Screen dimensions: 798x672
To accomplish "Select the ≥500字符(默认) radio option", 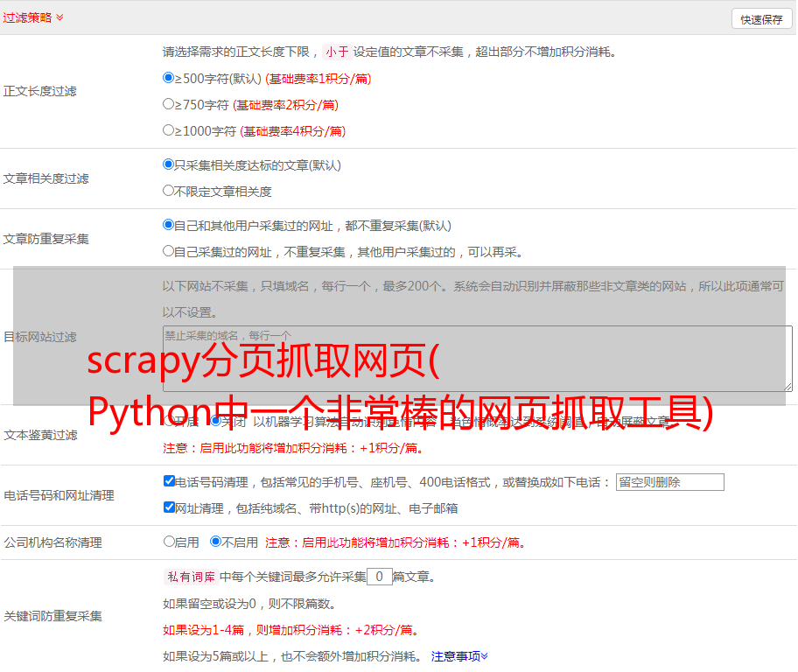I will 169,78.
